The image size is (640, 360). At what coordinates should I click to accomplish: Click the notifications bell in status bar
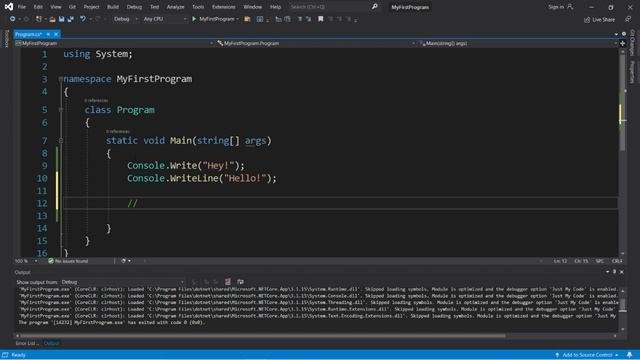(x=629, y=355)
